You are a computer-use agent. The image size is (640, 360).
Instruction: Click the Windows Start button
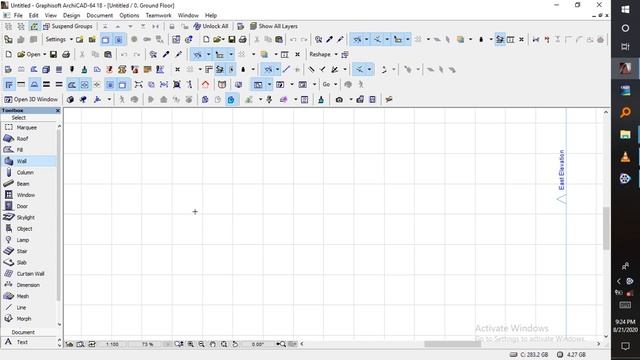coord(625,9)
